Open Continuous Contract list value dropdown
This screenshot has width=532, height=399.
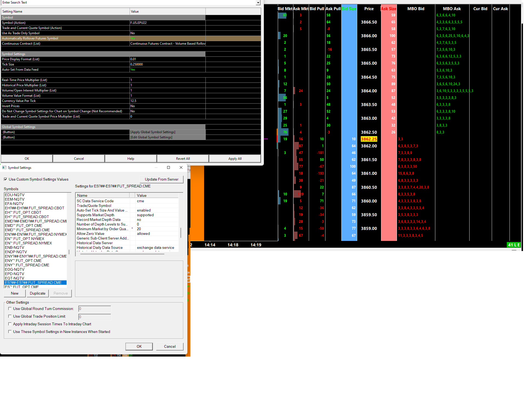pyautogui.click(x=167, y=44)
